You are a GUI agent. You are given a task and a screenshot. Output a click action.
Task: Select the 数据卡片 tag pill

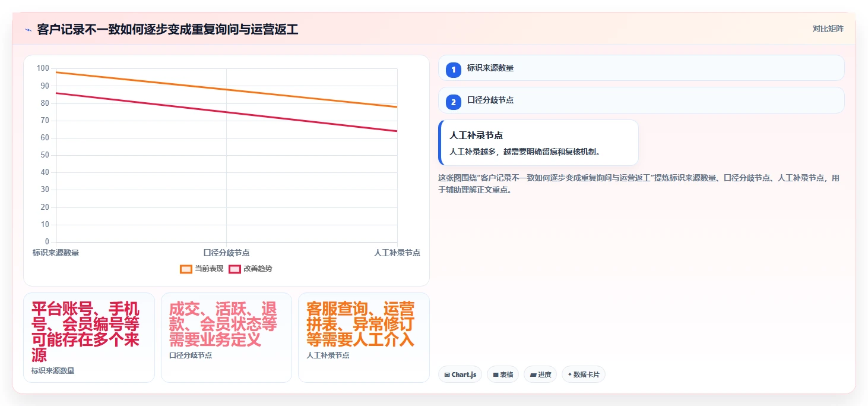tap(584, 374)
